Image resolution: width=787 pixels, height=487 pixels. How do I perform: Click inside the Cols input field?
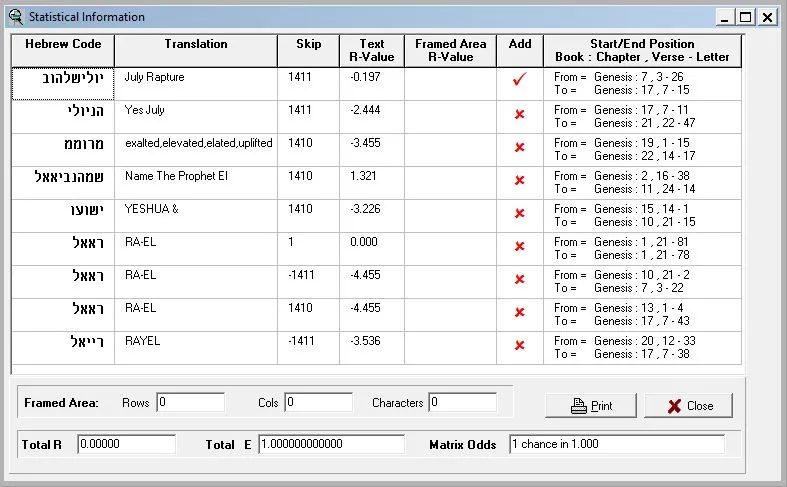318,403
